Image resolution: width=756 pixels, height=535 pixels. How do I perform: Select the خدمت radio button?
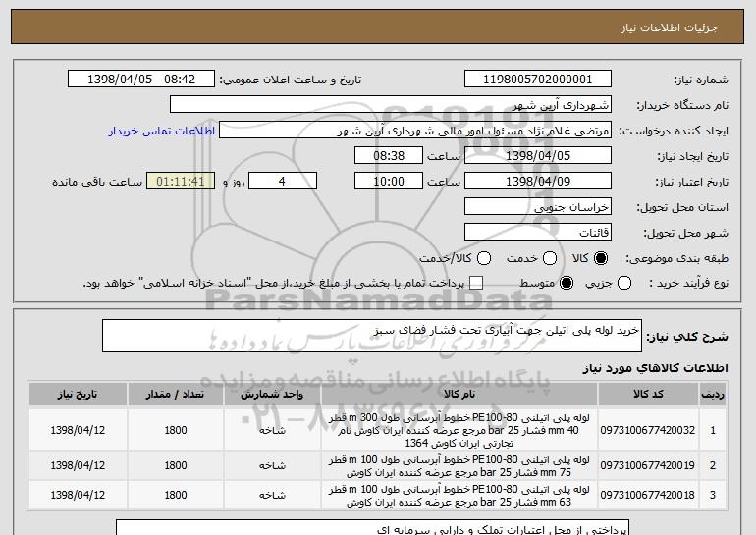[x=550, y=259]
